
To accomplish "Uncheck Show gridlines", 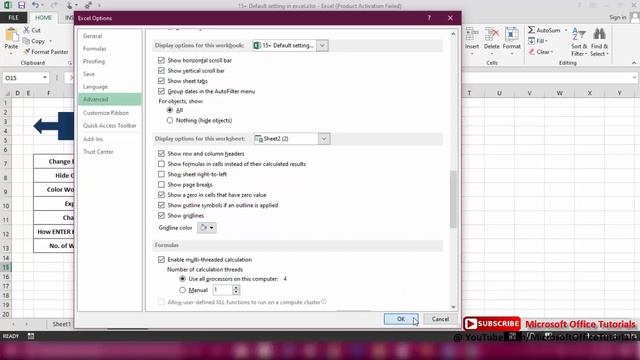I will click(x=161, y=216).
